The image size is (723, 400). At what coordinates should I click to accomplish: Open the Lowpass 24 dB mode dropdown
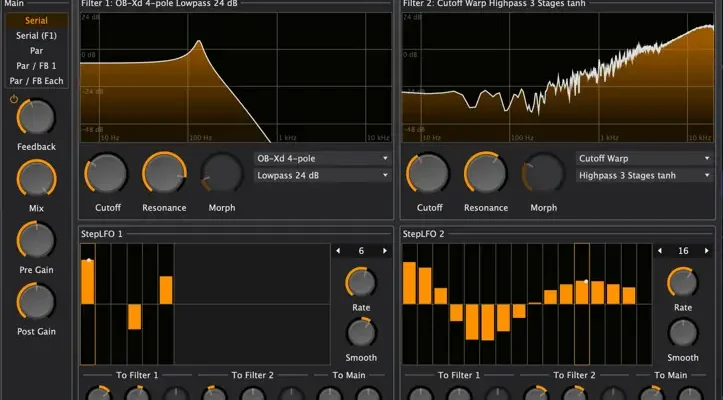click(x=322, y=175)
